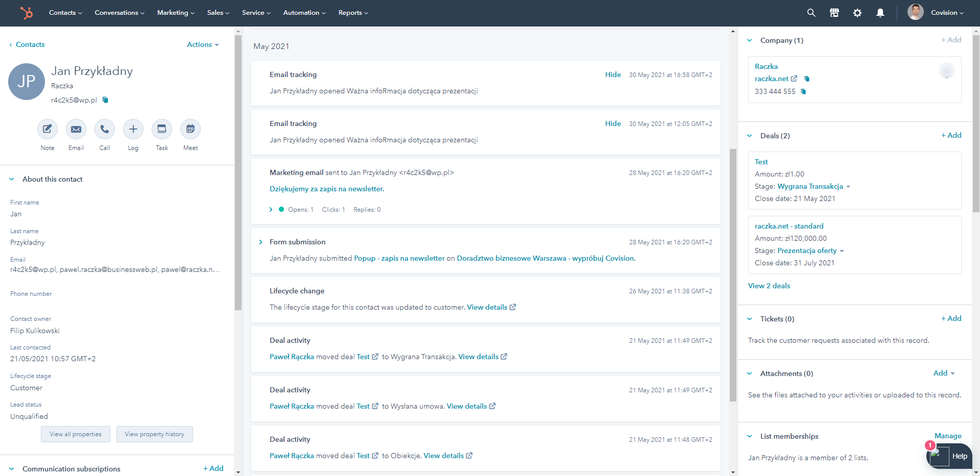Image resolution: width=980 pixels, height=476 pixels.
Task: Add a communication subscription
Action: [213, 468]
